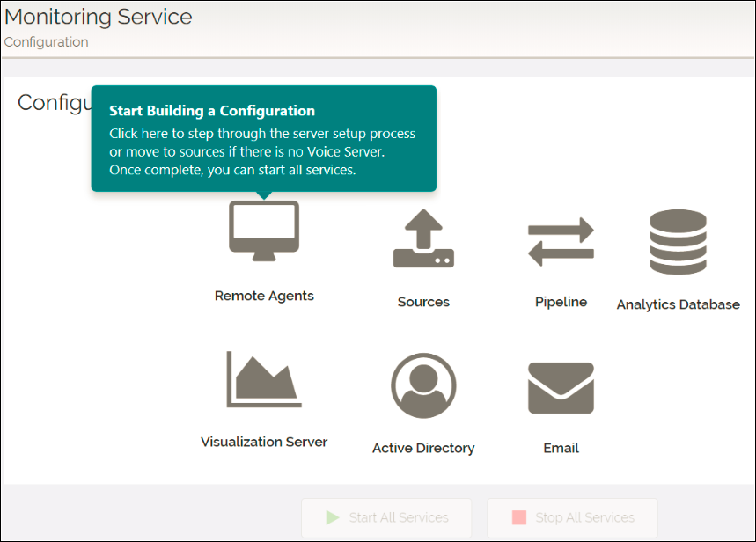
Task: Click the Sources text label
Action: 423,302
